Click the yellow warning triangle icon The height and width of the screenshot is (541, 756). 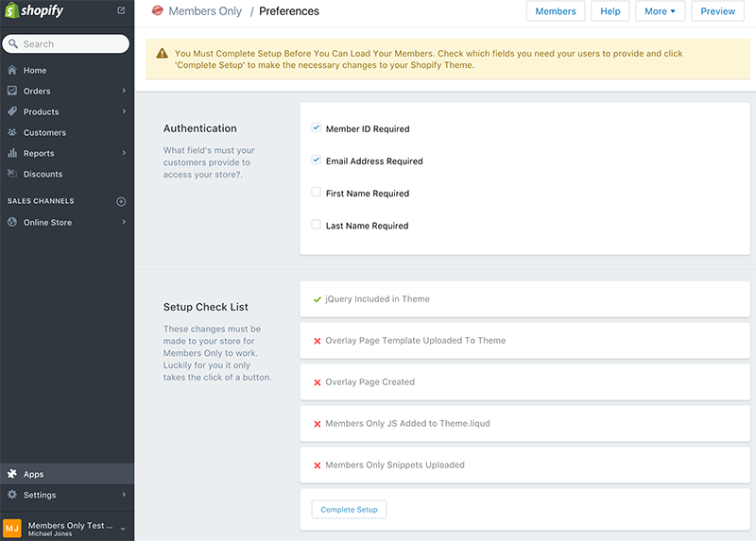162,54
